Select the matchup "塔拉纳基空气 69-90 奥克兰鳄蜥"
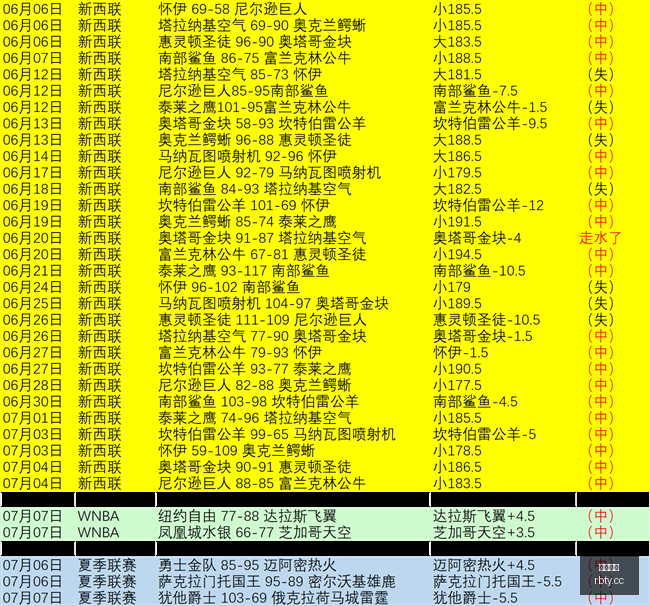 [262, 25]
